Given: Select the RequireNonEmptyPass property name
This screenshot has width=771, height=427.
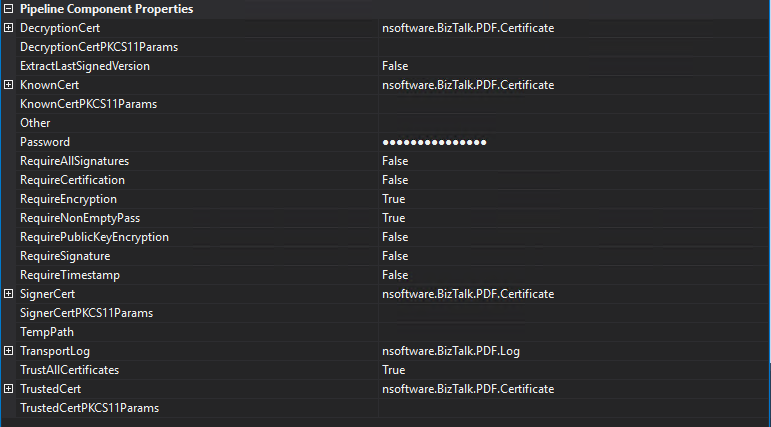Looking at the screenshot, I should coord(80,218).
